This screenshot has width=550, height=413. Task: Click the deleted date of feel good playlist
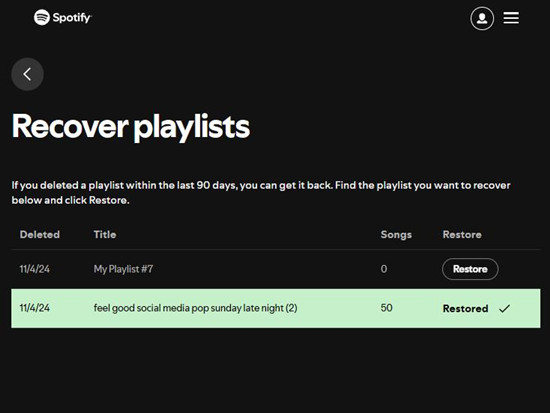point(34,308)
